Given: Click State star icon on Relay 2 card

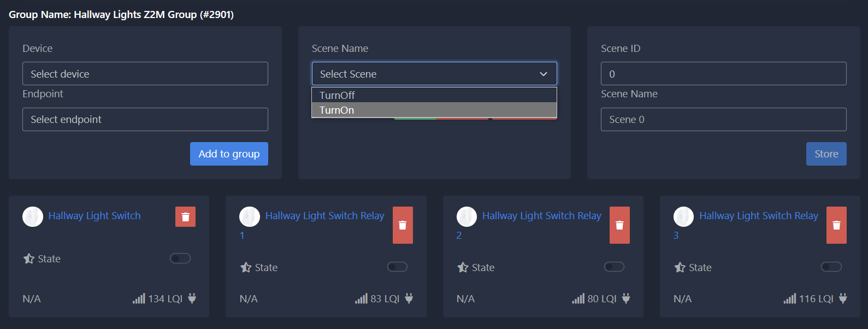Looking at the screenshot, I should (463, 267).
